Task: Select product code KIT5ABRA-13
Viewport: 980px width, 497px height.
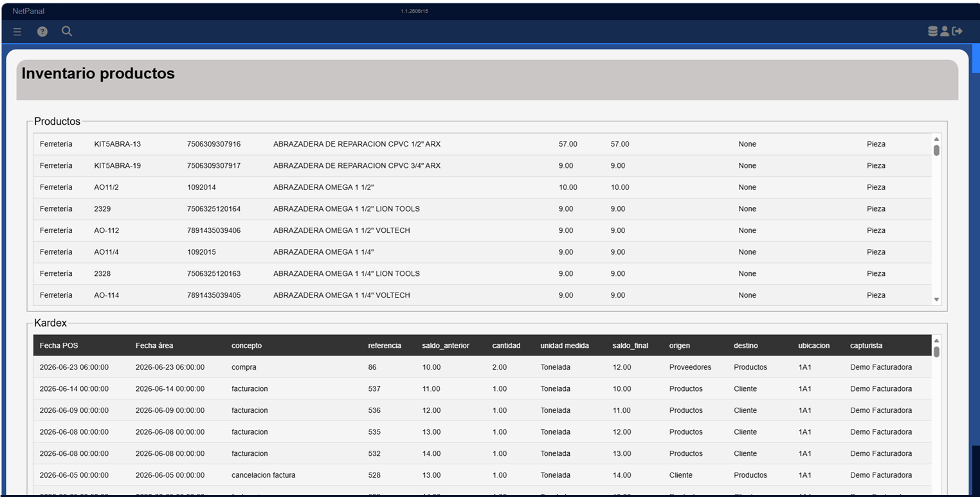Action: click(117, 144)
